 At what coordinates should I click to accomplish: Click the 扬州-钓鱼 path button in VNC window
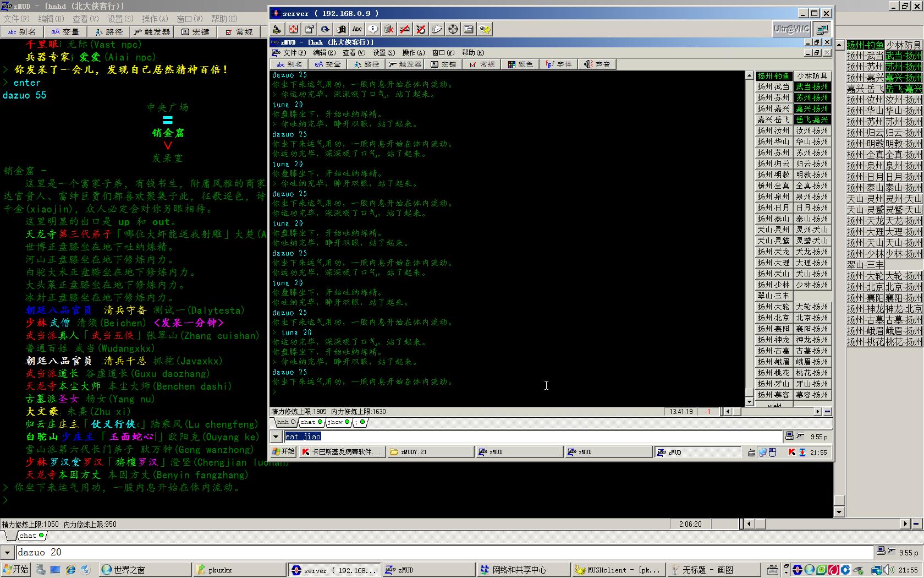pyautogui.click(x=773, y=76)
